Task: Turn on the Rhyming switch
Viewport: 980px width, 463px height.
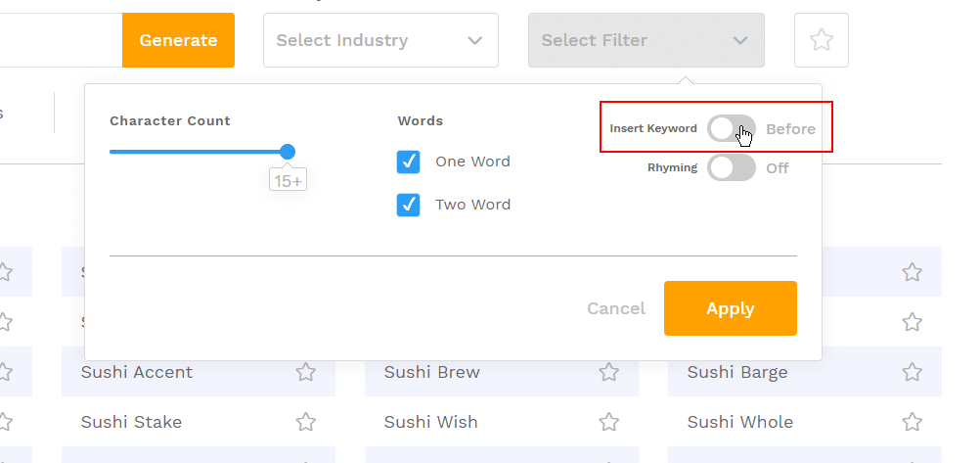Action: [732, 168]
